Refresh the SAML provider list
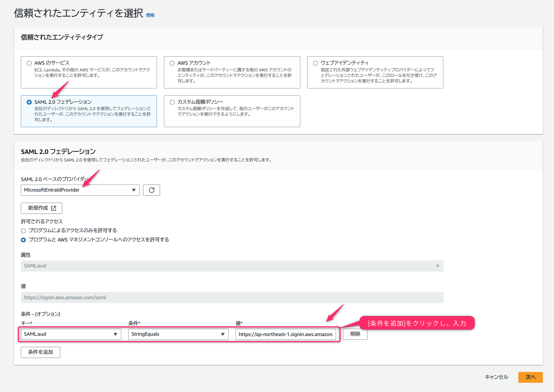This screenshot has height=392, width=554. click(151, 190)
